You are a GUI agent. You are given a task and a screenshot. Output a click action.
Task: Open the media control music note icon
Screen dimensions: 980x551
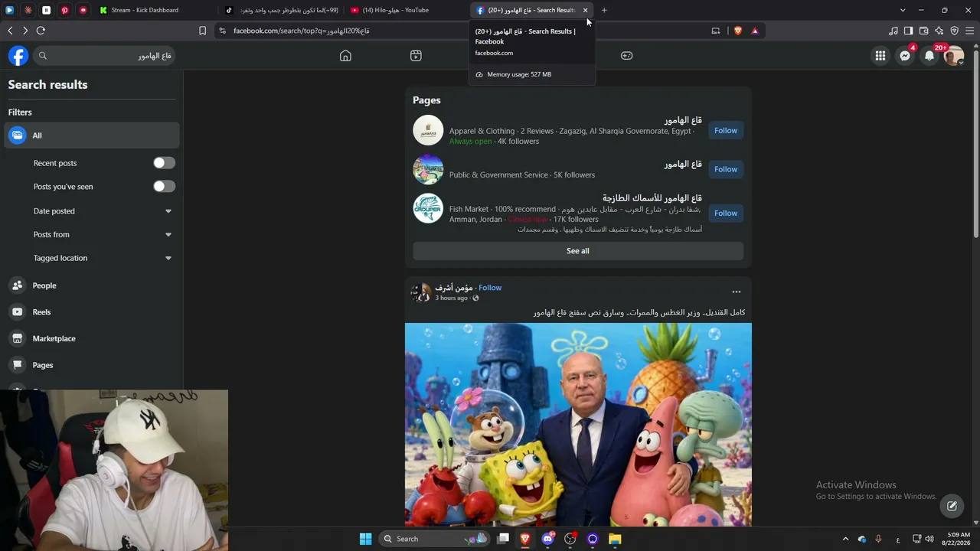[893, 31]
